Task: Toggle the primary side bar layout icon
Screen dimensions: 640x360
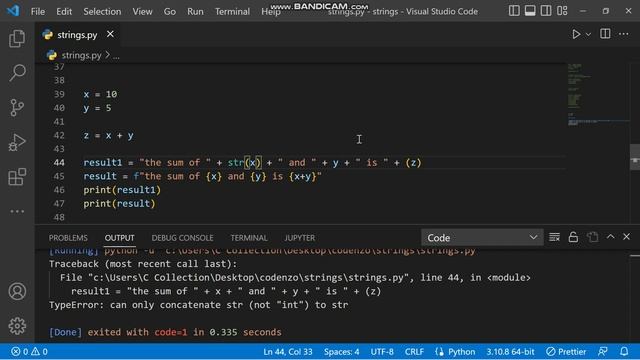Action: [x=514, y=11]
